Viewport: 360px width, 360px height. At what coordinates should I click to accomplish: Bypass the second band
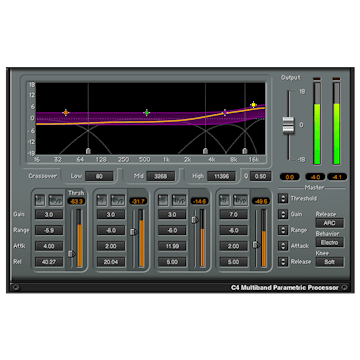[x=118, y=200]
